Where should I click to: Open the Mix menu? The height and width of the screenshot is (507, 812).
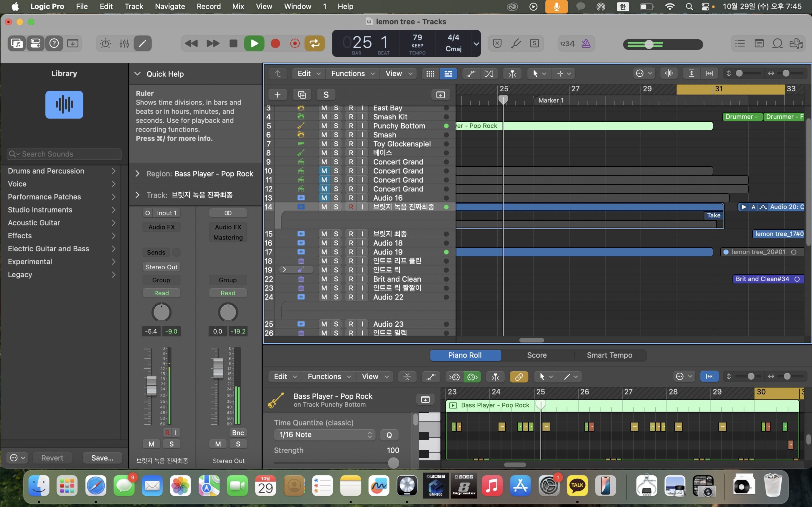coord(238,6)
